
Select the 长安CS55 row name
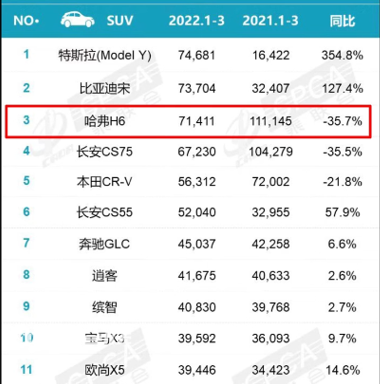(105, 212)
